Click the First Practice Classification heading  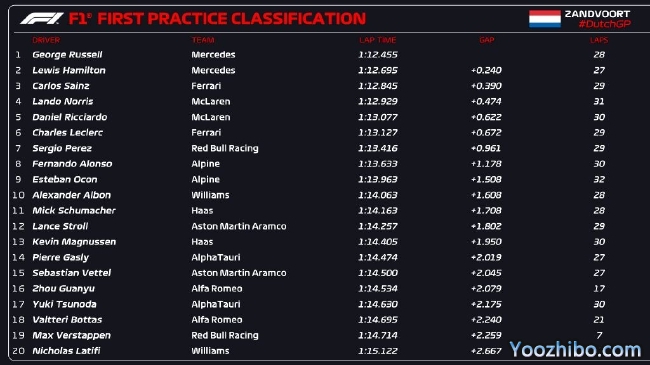[217, 19]
